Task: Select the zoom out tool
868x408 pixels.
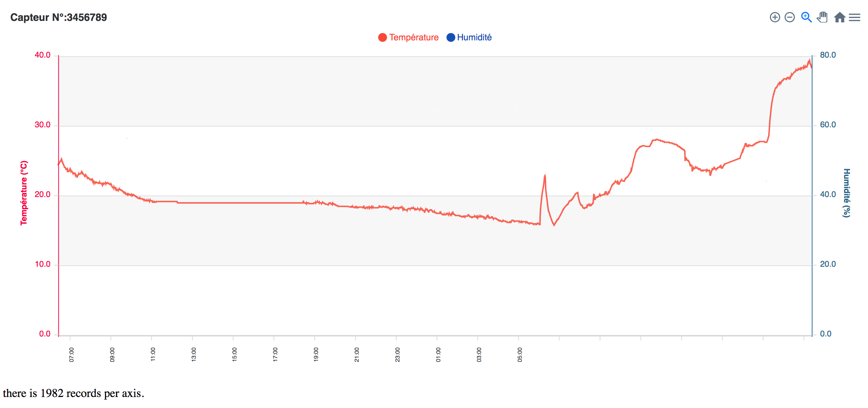Action: 790,17
